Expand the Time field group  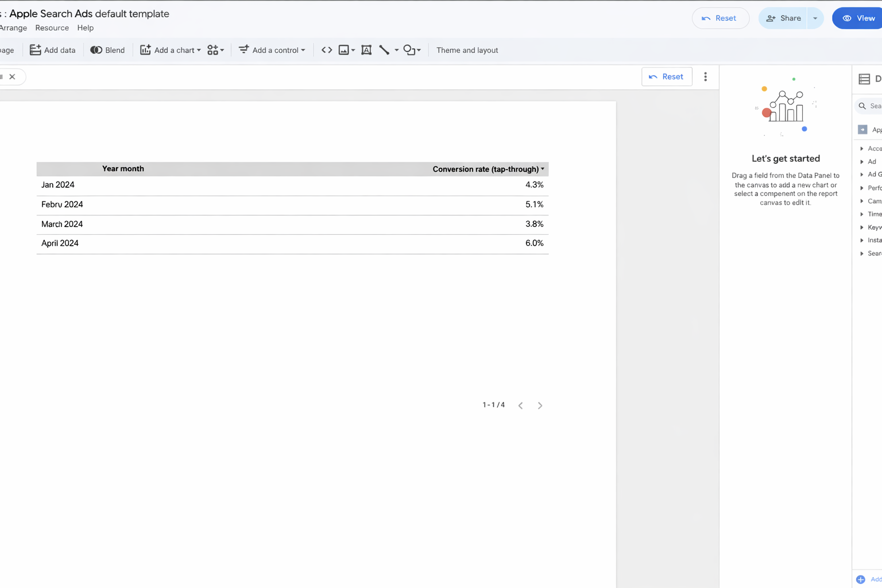tap(862, 214)
